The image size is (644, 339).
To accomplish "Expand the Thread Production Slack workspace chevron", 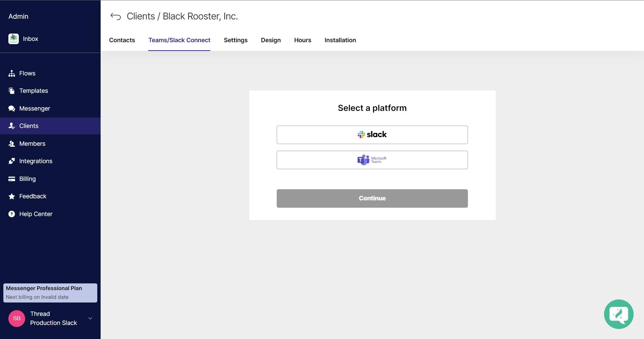I will coord(90,318).
